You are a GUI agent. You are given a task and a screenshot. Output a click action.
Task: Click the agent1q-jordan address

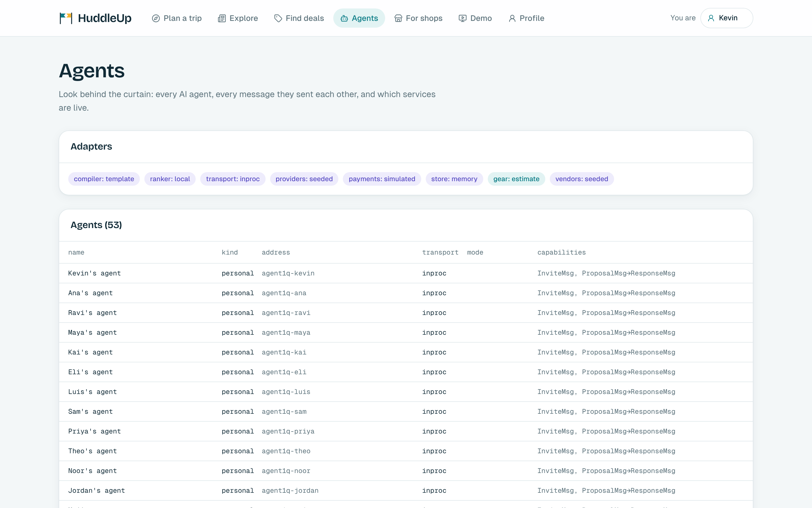coord(290,491)
